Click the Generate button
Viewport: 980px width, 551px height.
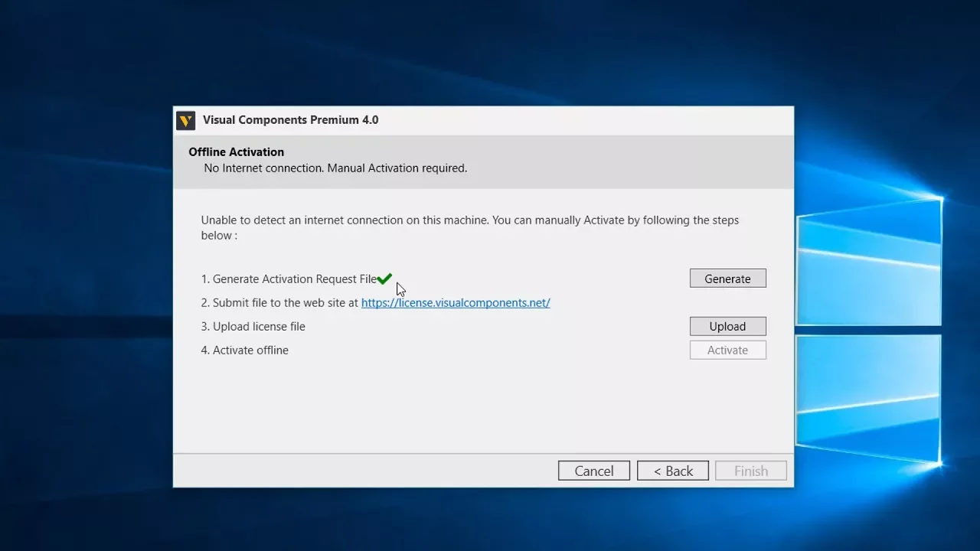point(727,279)
